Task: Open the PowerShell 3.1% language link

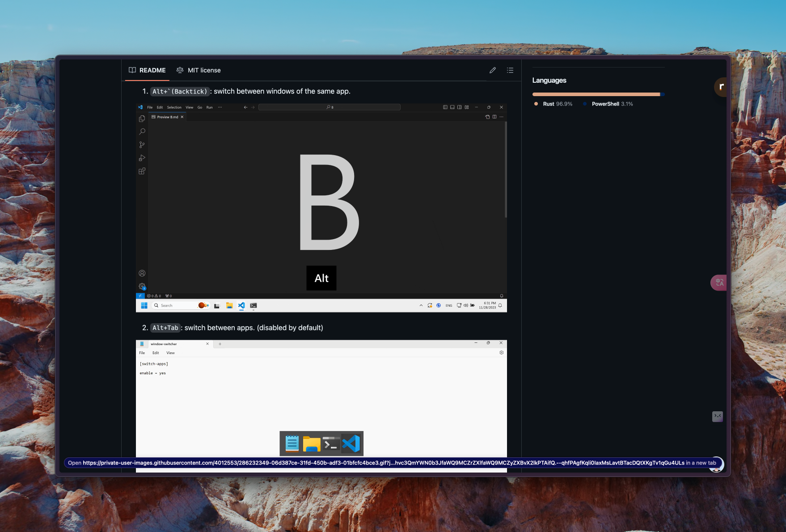Action: coord(608,104)
